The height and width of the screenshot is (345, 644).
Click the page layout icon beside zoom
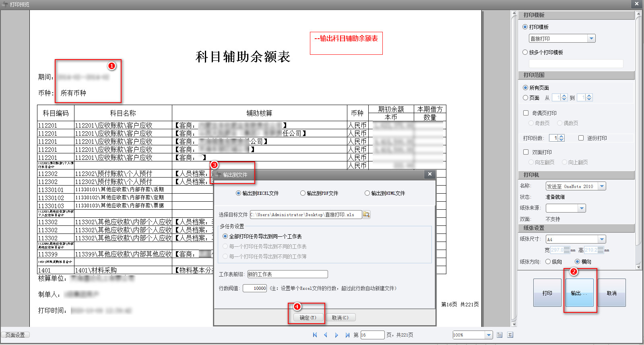[x=500, y=335]
